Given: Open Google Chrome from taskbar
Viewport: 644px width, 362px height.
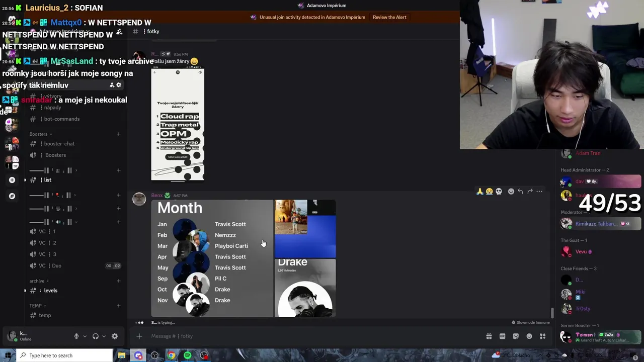Looking at the screenshot, I should point(171,355).
